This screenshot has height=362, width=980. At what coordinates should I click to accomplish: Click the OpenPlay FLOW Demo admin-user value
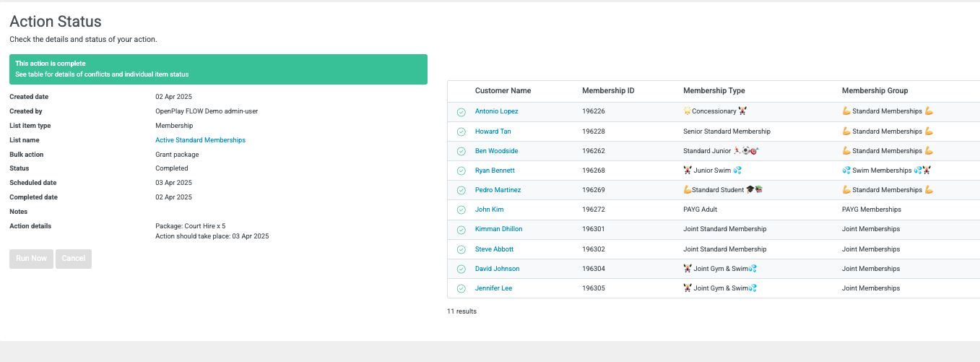(x=207, y=111)
